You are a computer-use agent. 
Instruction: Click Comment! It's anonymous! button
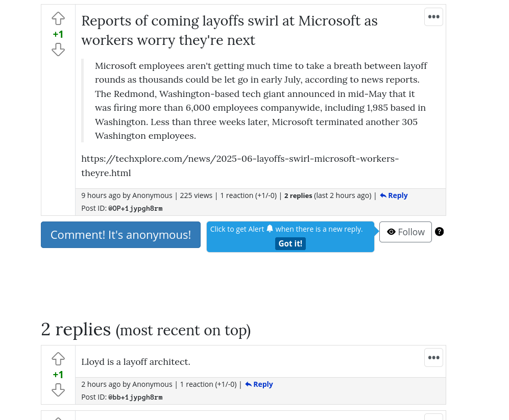tap(121, 235)
